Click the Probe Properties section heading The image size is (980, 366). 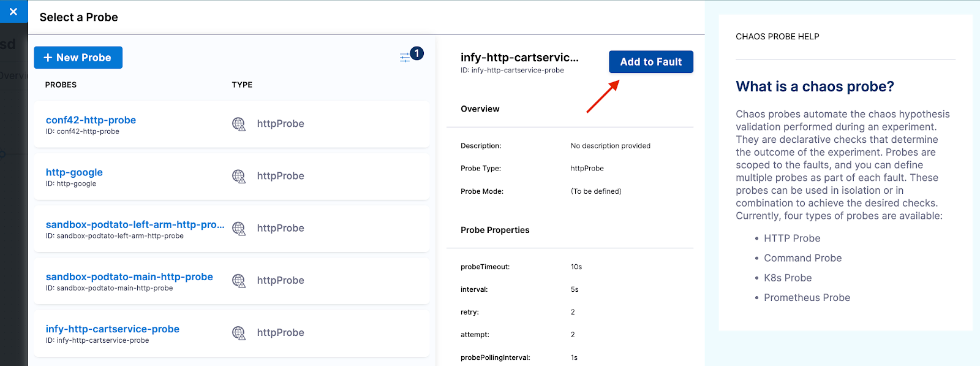pyautogui.click(x=495, y=230)
